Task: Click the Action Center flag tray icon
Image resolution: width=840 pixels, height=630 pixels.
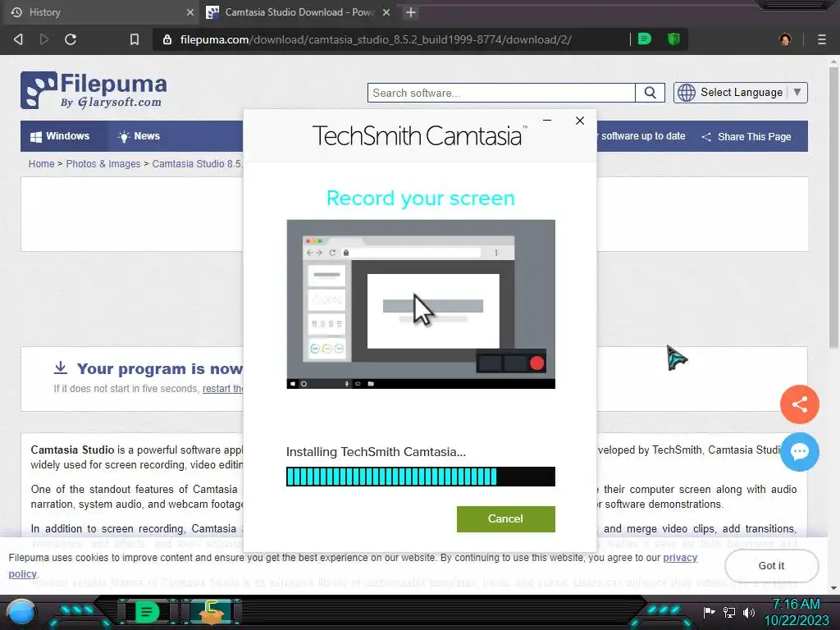Action: pos(709,612)
